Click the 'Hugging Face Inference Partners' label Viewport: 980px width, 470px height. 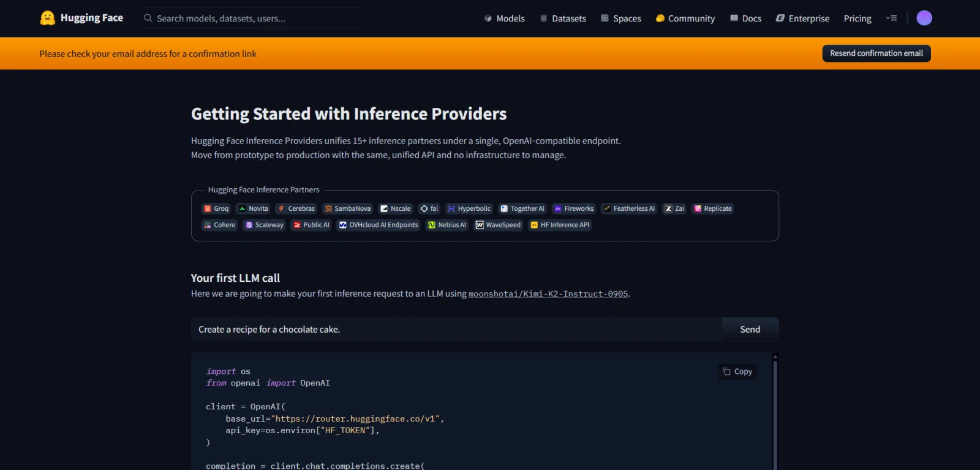263,190
